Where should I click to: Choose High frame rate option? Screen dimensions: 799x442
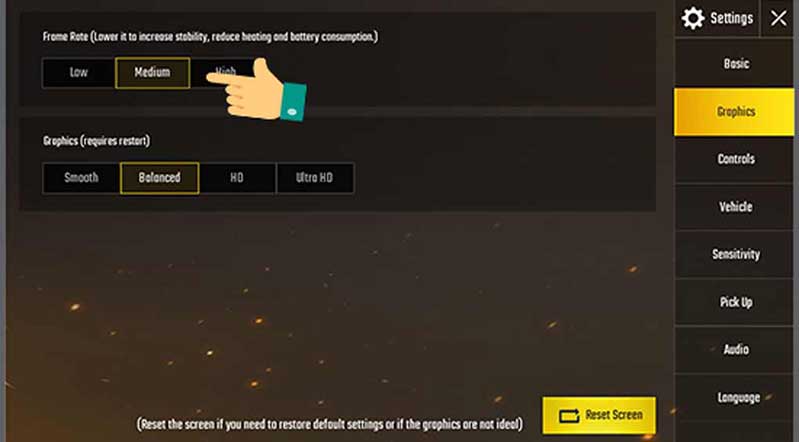tap(226, 72)
